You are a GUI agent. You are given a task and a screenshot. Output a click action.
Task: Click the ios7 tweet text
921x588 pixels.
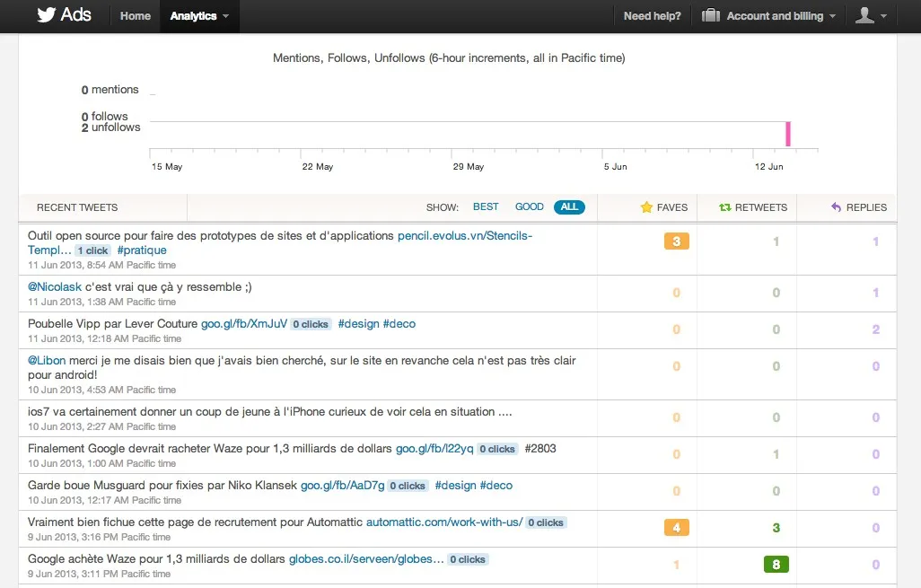coord(269,412)
